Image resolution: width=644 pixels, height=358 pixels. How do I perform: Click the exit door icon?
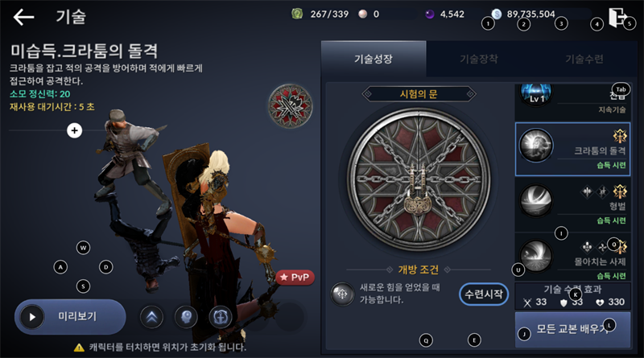click(x=617, y=17)
